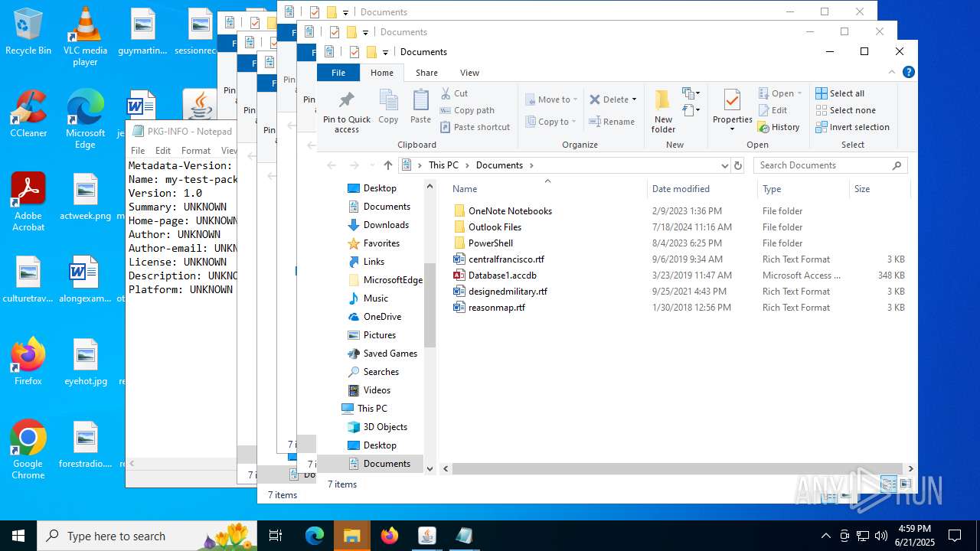Click Edit in Open group
This screenshot has width=980, height=551.
coord(773,110)
